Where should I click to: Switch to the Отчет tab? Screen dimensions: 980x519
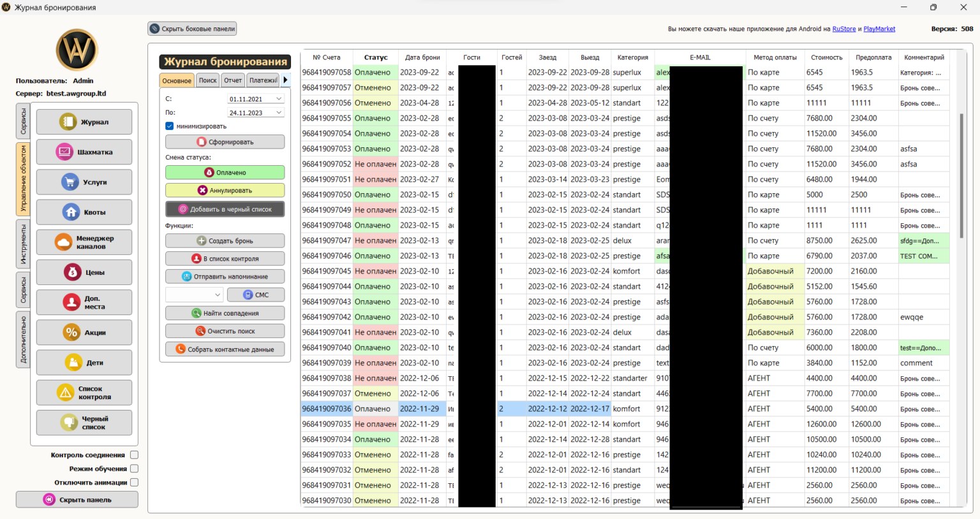233,80
